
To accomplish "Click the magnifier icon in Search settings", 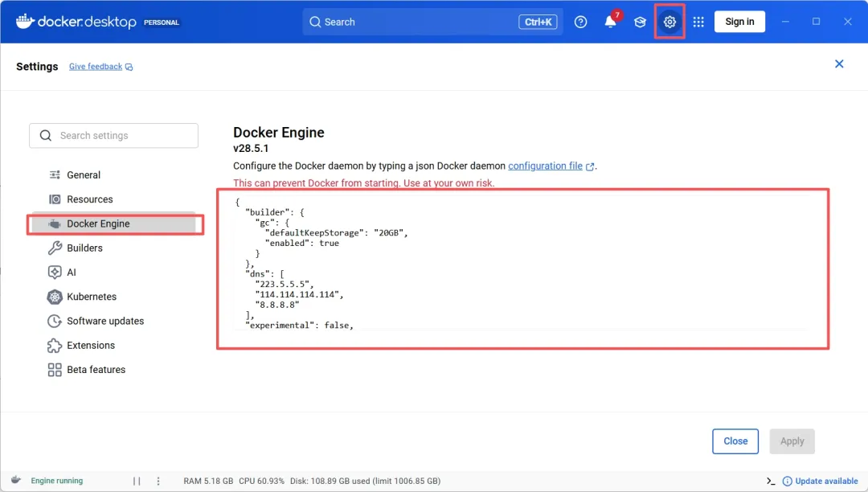I will pyautogui.click(x=46, y=136).
